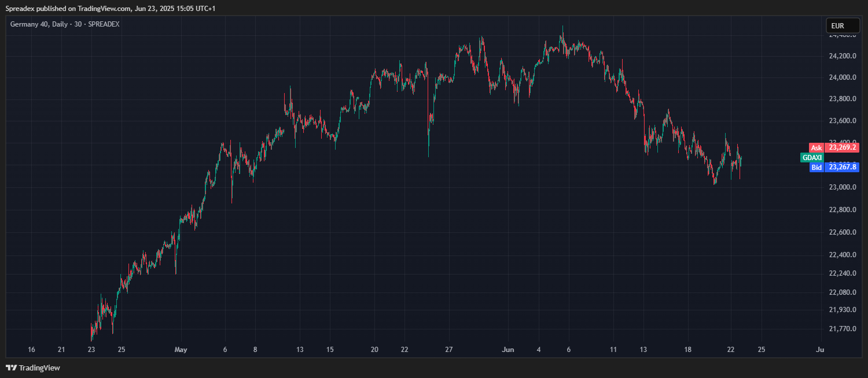Click the 21 date label on the time axis
868x378 pixels.
[62, 350]
